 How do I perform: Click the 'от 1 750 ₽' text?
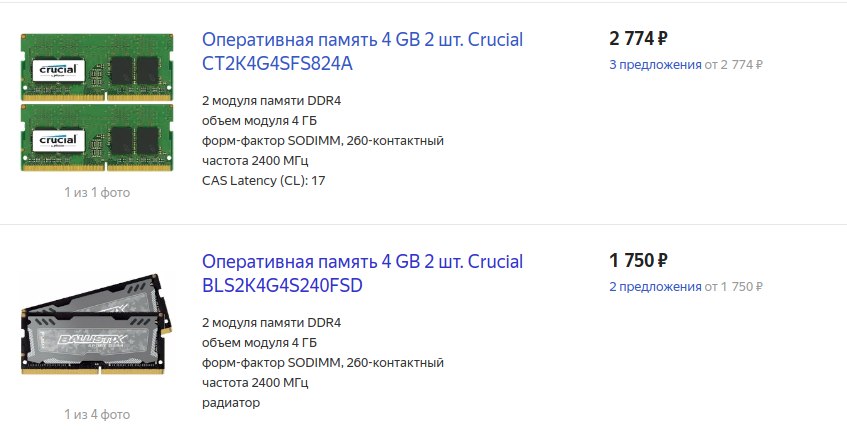(x=734, y=287)
